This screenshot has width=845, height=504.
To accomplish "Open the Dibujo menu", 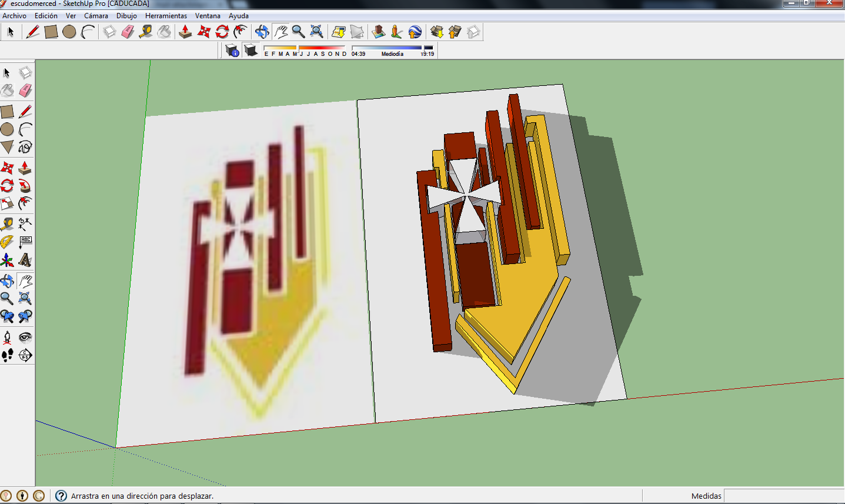I will point(126,16).
